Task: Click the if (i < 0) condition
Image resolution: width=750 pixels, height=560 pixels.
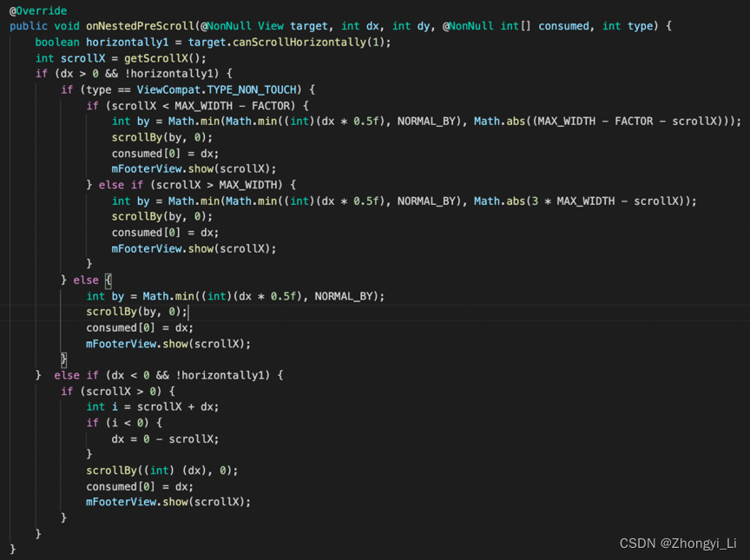Action: click(x=124, y=423)
